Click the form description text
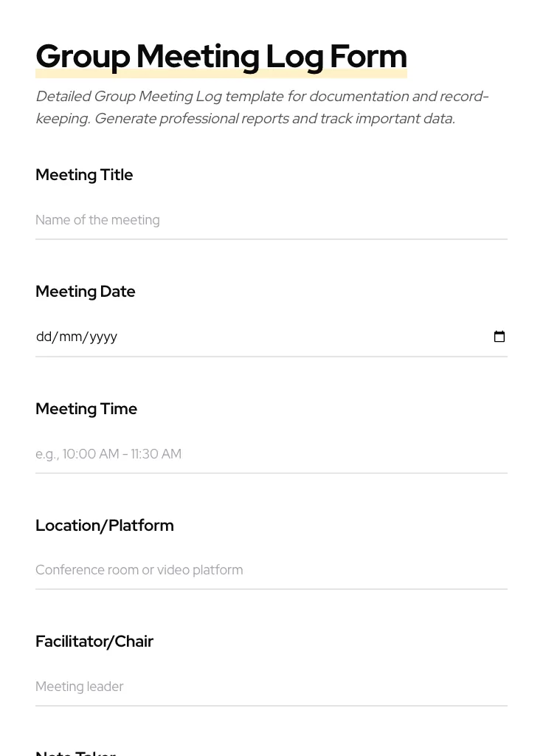Screen dimensions: 543x756 point(262,107)
